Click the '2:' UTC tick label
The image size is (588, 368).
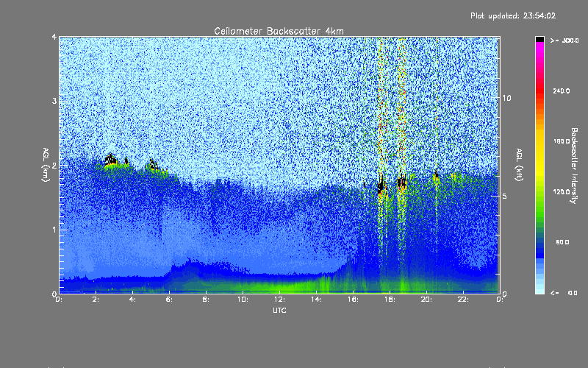point(96,300)
